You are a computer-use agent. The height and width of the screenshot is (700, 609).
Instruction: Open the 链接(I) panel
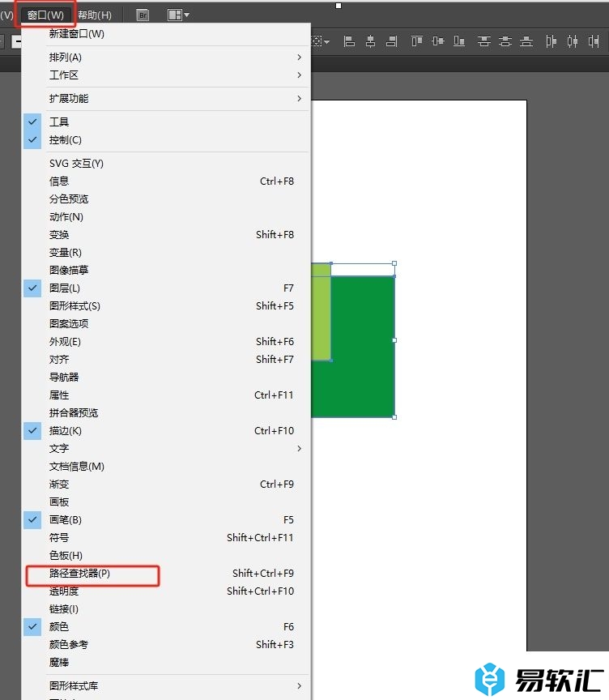(x=166, y=609)
